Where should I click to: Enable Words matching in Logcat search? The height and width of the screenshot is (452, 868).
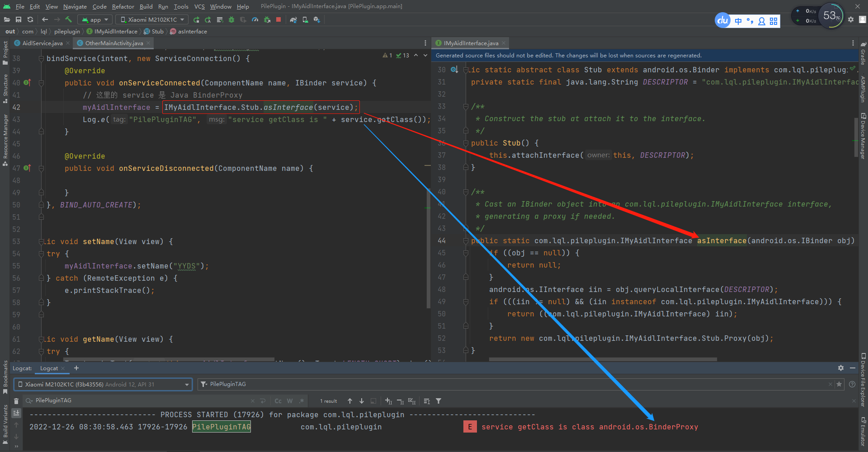(289, 400)
